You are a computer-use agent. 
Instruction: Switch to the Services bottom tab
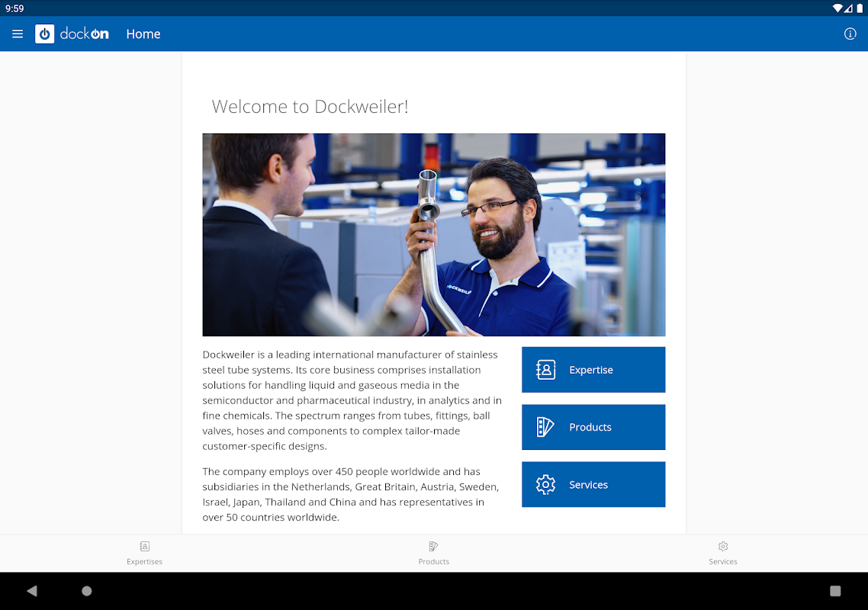click(723, 553)
